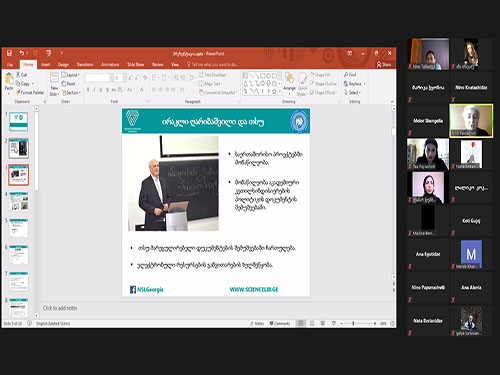The width and height of the screenshot is (500, 375).
Task: Select slide 4 thumbnail
Action: coord(19,202)
